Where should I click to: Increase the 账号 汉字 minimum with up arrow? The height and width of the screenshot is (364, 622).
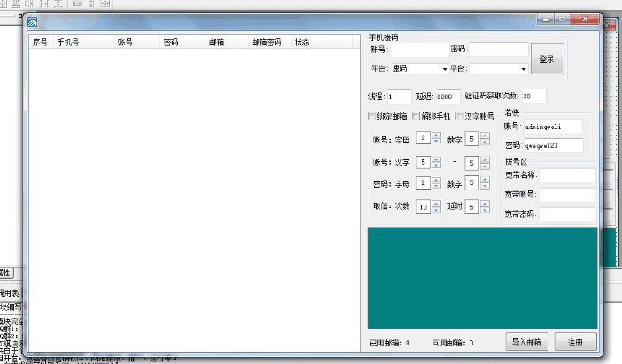click(x=436, y=159)
